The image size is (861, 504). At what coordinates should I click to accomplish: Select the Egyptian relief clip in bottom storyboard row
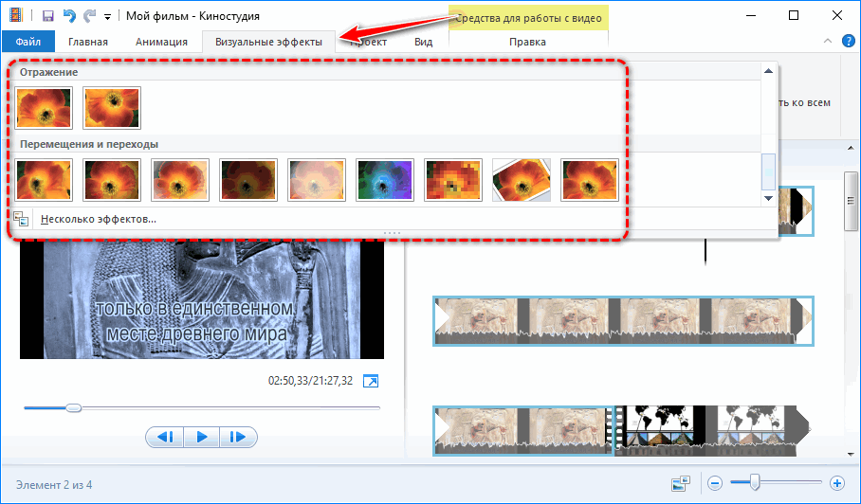point(522,430)
